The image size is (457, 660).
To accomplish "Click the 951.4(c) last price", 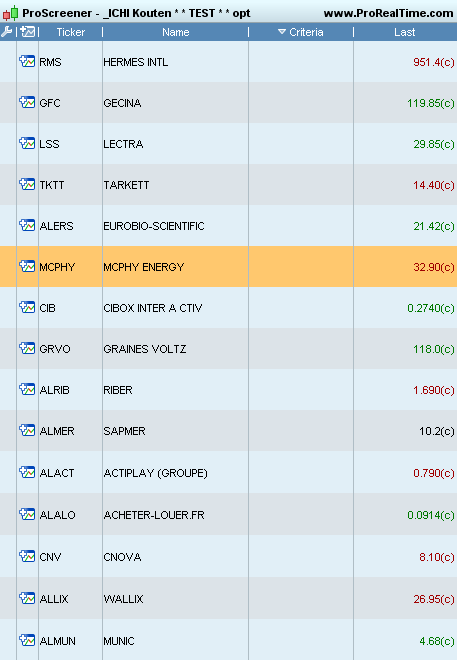I will tap(433, 62).
